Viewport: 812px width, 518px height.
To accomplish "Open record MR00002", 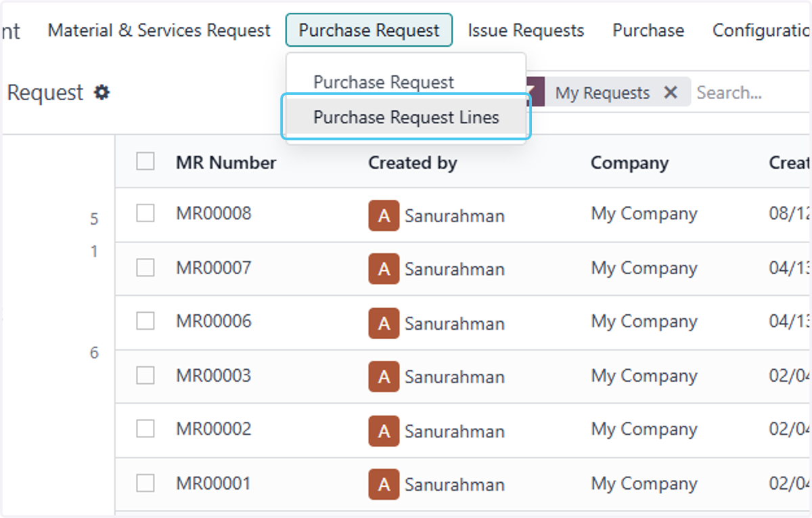I will tap(213, 429).
